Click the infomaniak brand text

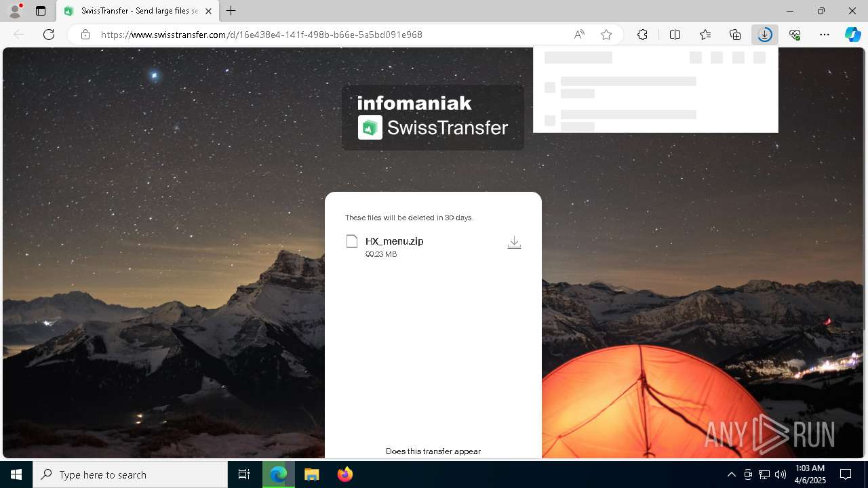click(x=414, y=103)
